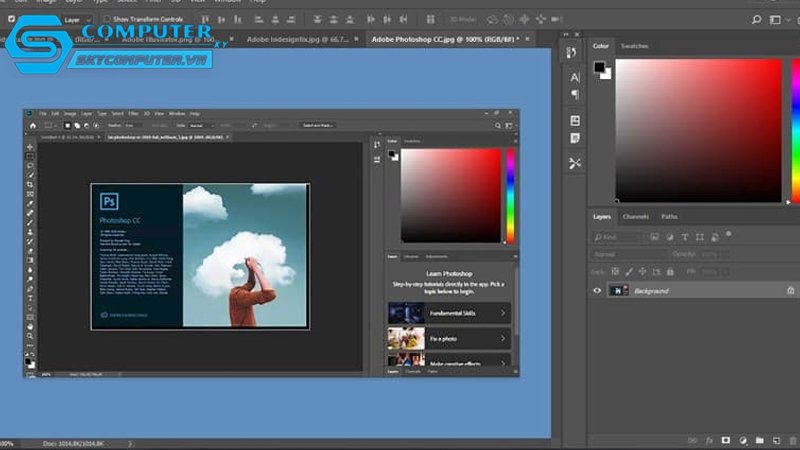Screen dimensions: 800x450
Task: Click the fx layer style icon
Action: (x=709, y=440)
